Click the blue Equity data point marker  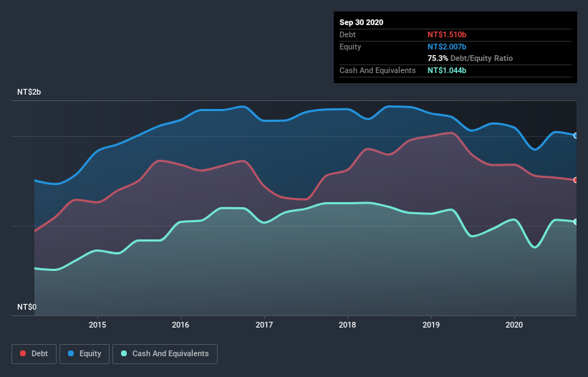[576, 135]
